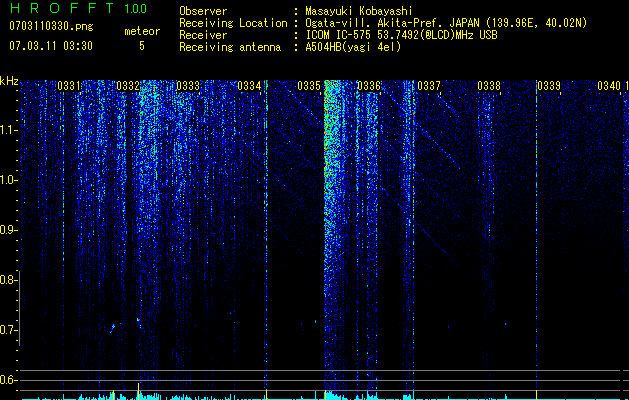
Task: Click the 0.8 frequency axis label
Action: [9, 280]
